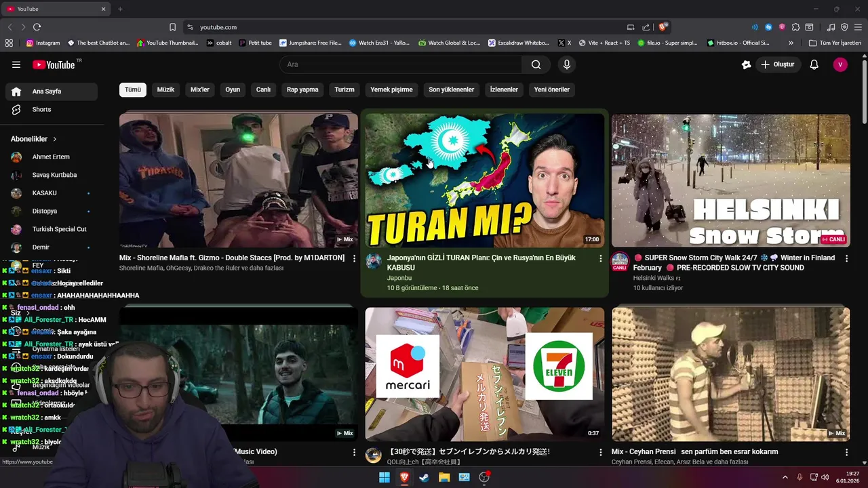Viewport: 868px width, 488px height.
Task: Select the Oyun filter chip
Action: tap(233, 89)
